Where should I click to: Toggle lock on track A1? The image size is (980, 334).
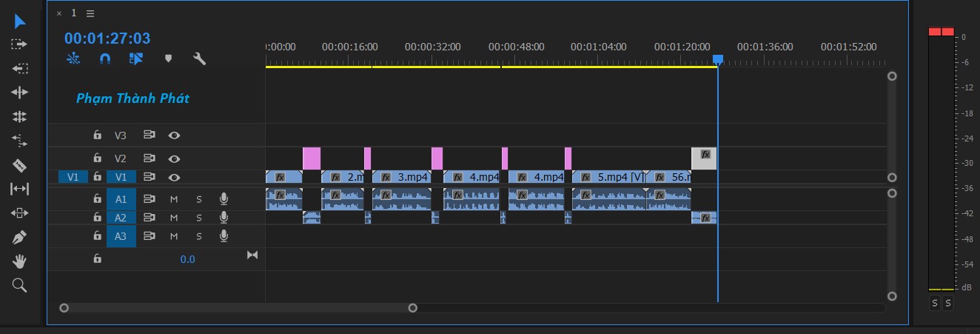point(97,198)
